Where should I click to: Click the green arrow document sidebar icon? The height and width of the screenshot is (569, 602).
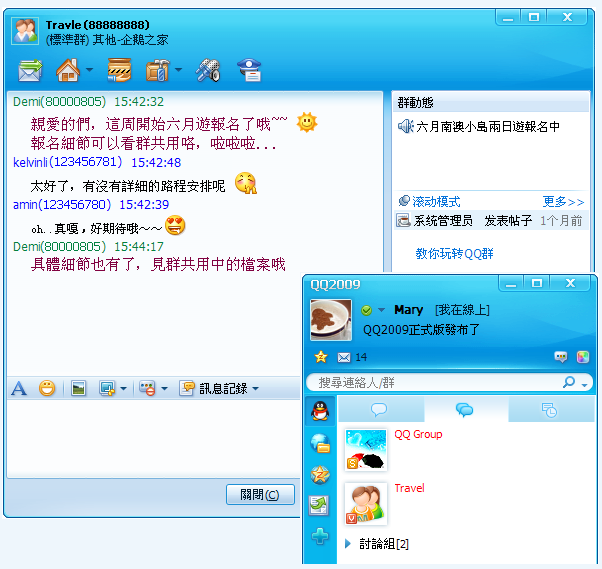(319, 505)
